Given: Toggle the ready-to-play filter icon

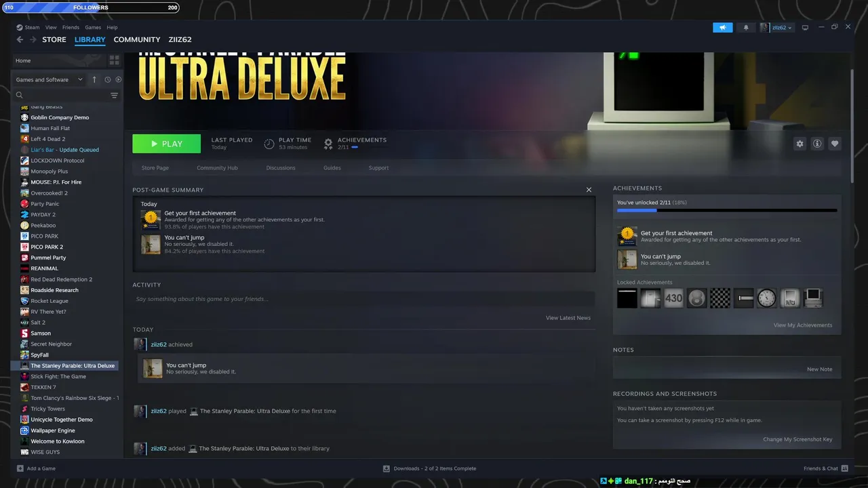Looking at the screenshot, I should pyautogui.click(x=119, y=79).
